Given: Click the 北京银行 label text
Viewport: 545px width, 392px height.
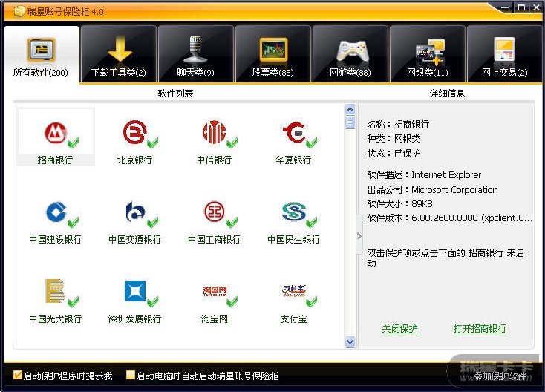Looking at the screenshot, I should click(135, 160).
